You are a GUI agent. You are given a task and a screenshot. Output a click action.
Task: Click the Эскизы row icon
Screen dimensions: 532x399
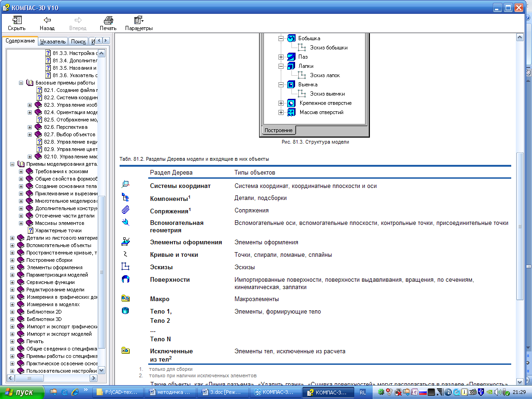coord(126,266)
